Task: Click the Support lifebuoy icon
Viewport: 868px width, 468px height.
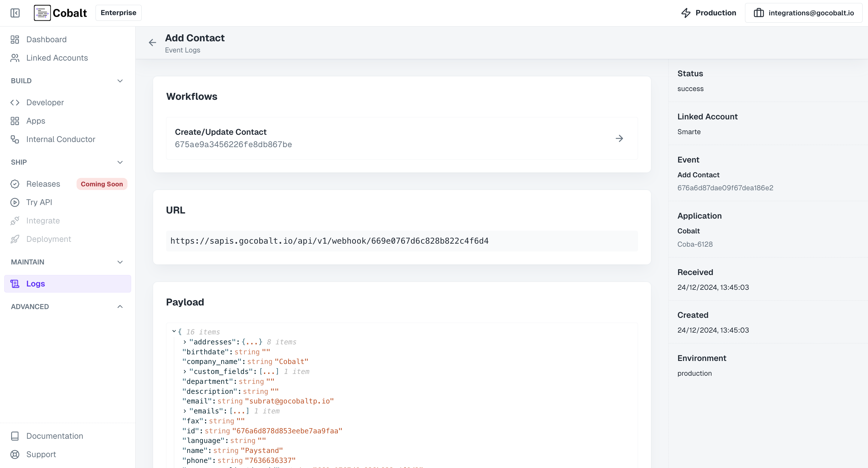Action: tap(15, 454)
